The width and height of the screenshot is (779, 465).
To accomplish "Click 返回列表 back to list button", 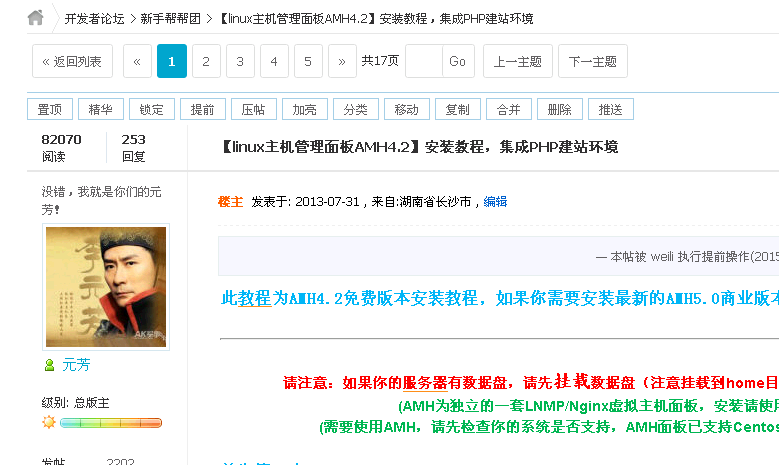I will (x=72, y=62).
